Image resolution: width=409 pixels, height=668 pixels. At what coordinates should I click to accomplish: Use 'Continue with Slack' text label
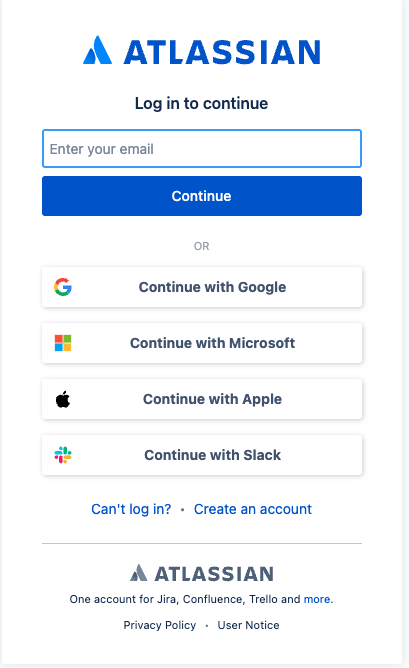coord(212,455)
